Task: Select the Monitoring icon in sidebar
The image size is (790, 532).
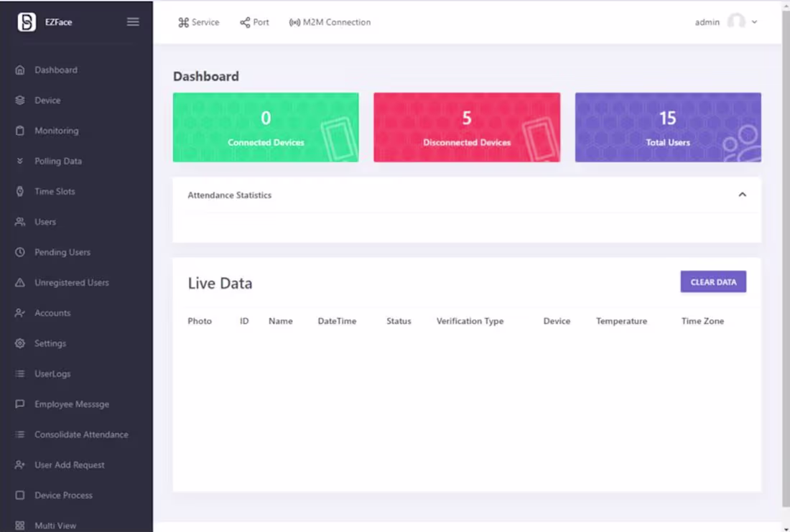Action: (22, 131)
